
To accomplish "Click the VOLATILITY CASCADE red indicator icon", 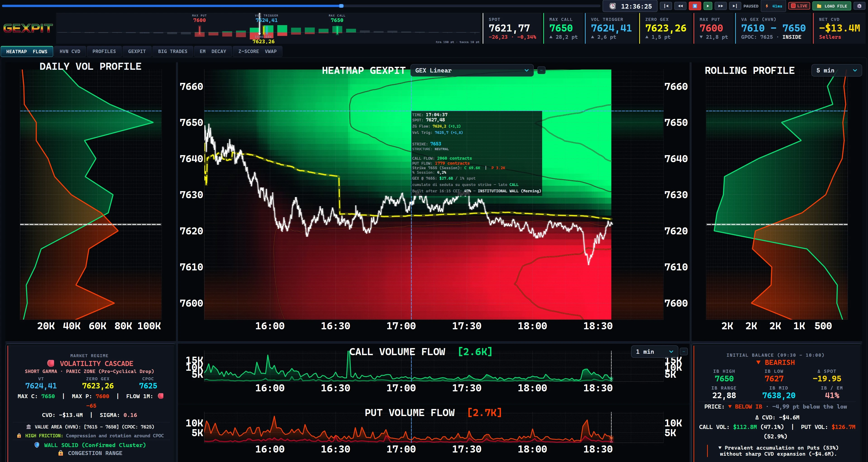I will click(x=51, y=363).
